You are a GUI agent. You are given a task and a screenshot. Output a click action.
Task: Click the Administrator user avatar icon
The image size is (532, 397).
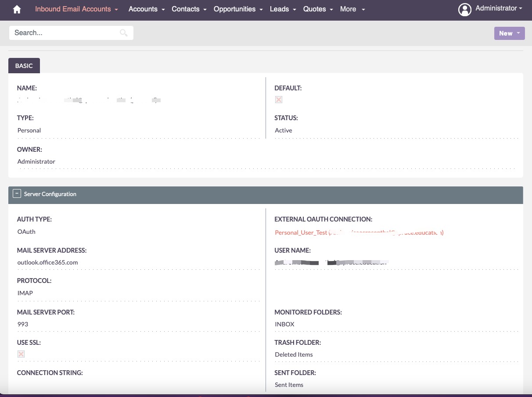pos(464,9)
